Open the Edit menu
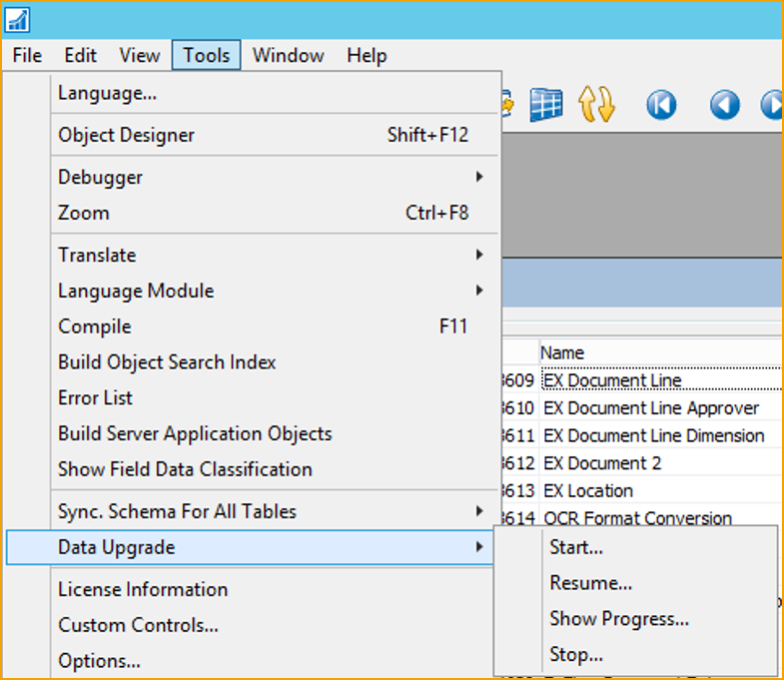 pyautogui.click(x=80, y=55)
